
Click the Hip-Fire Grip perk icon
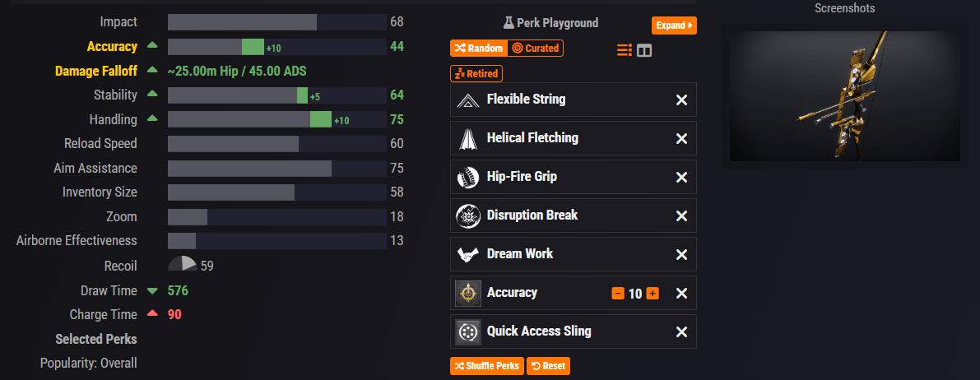[468, 177]
